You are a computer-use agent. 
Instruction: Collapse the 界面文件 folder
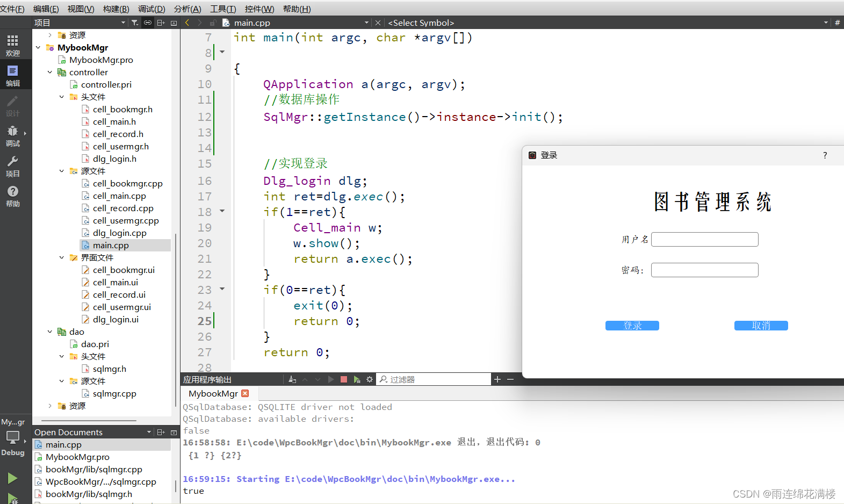click(x=62, y=257)
